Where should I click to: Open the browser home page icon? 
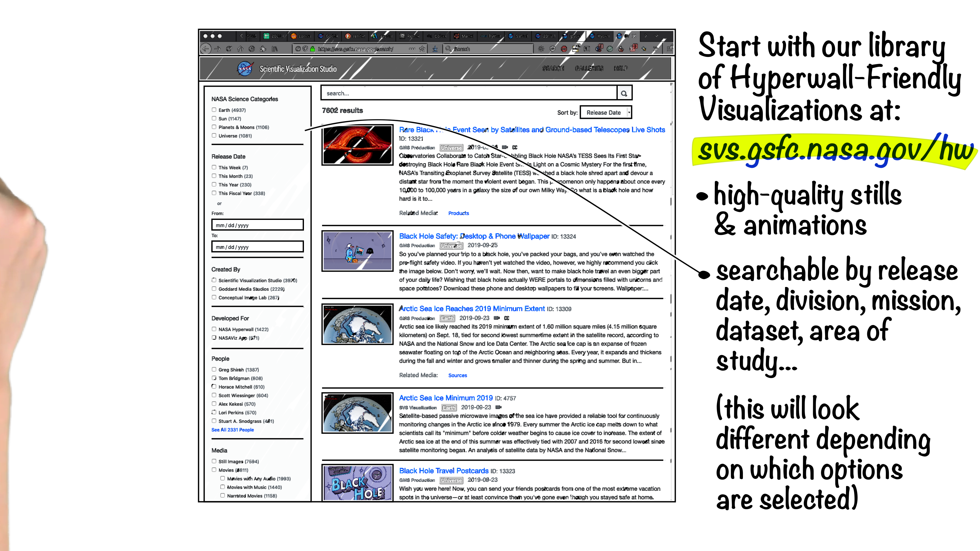[240, 49]
